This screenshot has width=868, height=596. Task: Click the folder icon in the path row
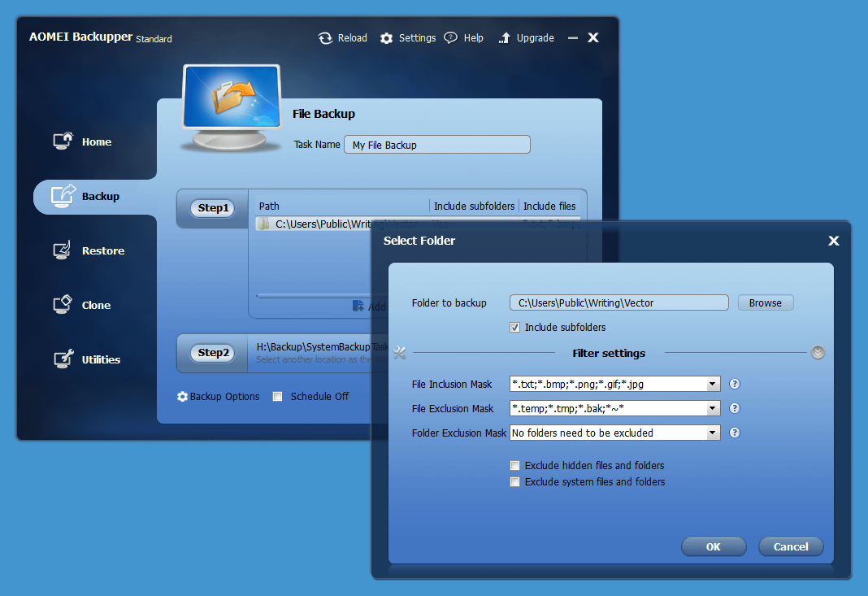pyautogui.click(x=264, y=224)
